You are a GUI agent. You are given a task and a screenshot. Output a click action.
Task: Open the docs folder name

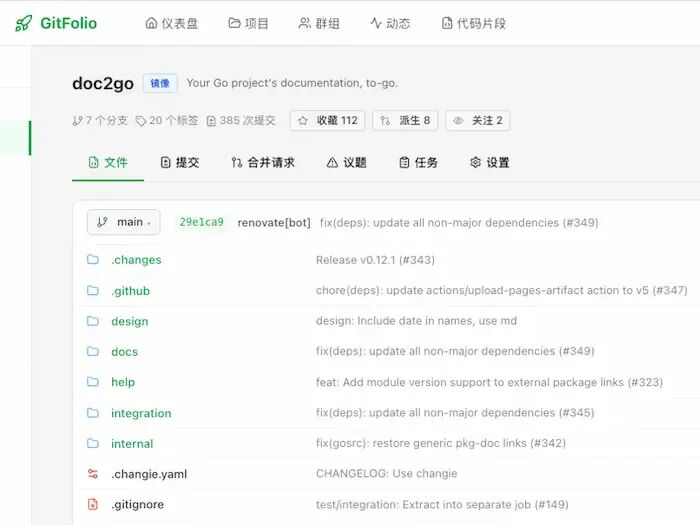pyautogui.click(x=125, y=352)
